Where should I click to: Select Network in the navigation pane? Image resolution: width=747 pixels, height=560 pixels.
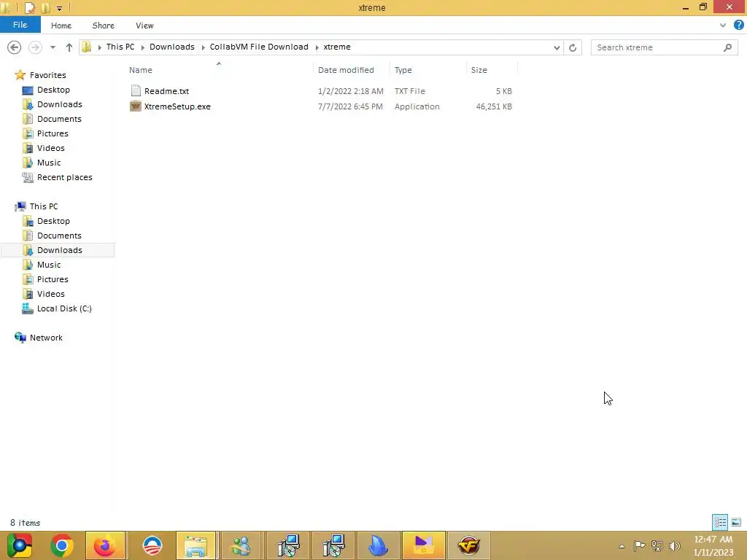(x=46, y=338)
